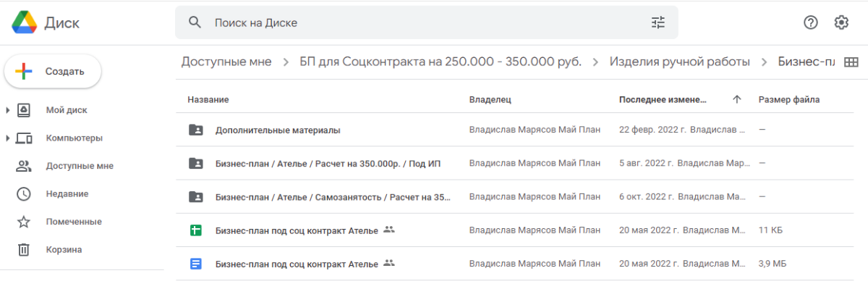
Task: Open search options filter icon
Action: (658, 22)
